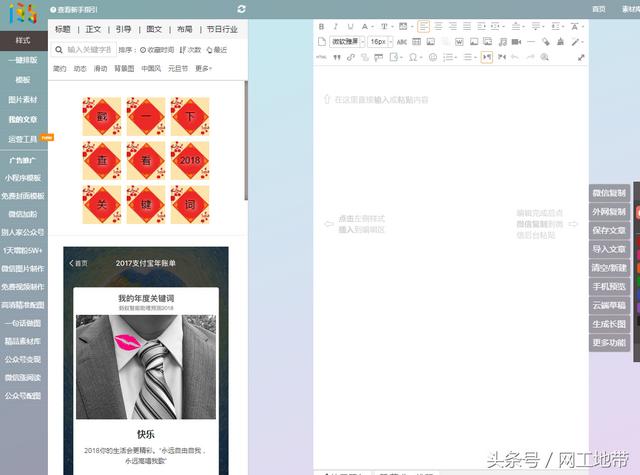Viewport: 640px width, 475px height.
Task: Sort templates by 收藏时间
Action: [159, 49]
